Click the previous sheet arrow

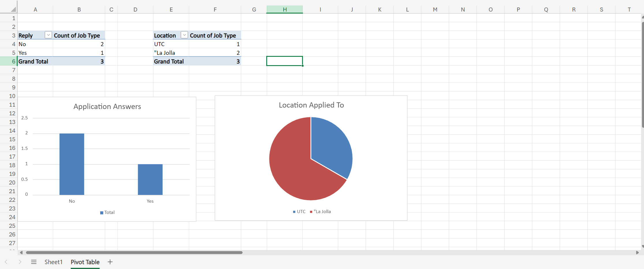6,262
